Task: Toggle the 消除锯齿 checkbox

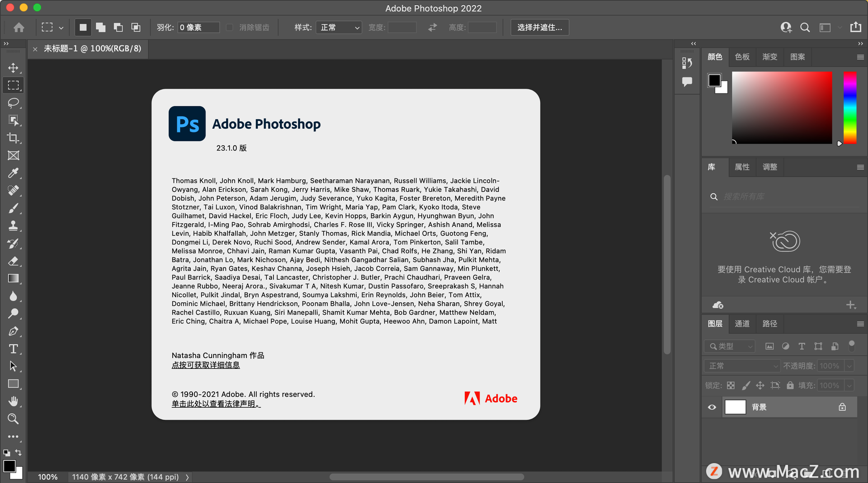Action: 230,28
